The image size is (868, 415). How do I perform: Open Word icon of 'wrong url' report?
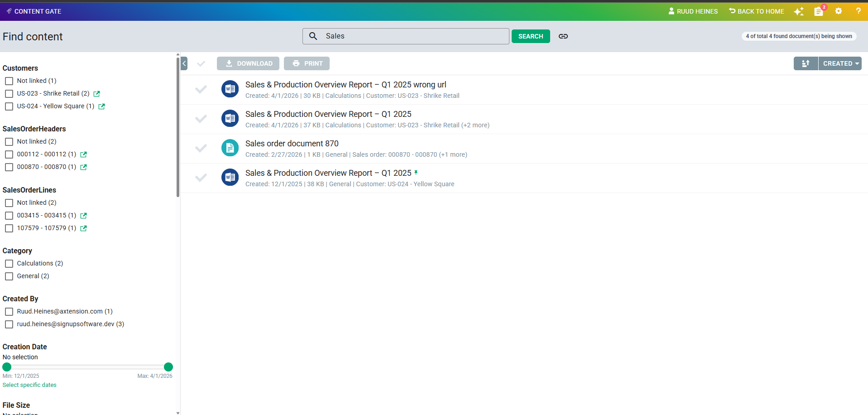pyautogui.click(x=230, y=89)
